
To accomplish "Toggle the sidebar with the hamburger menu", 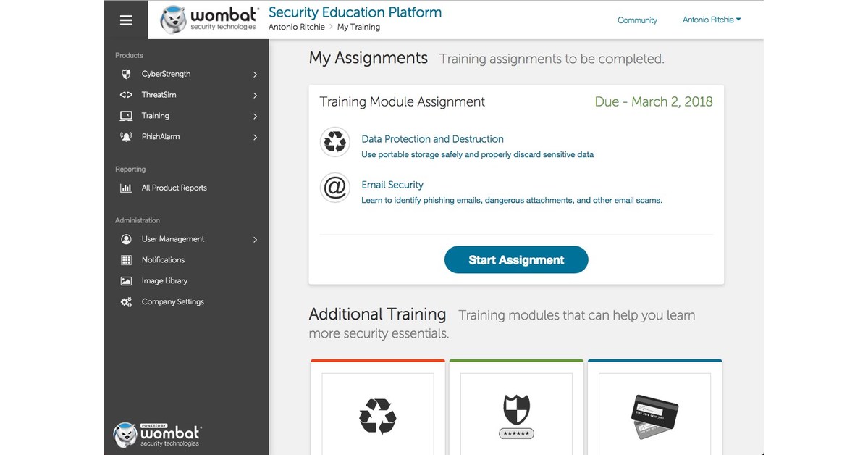I will (x=125, y=20).
